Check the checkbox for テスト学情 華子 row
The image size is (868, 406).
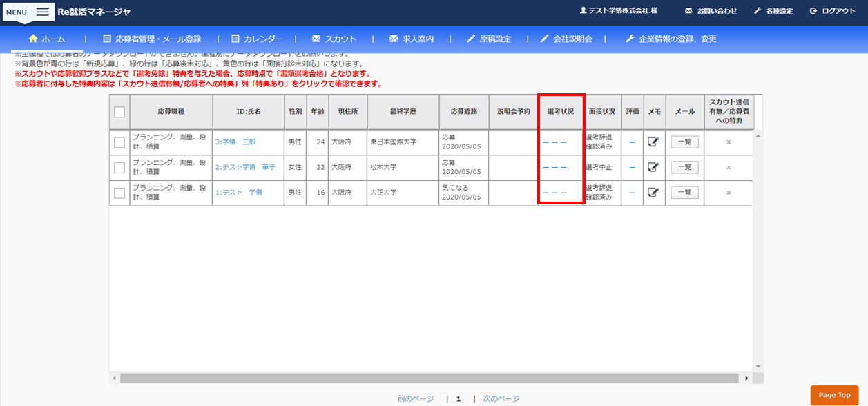point(119,167)
